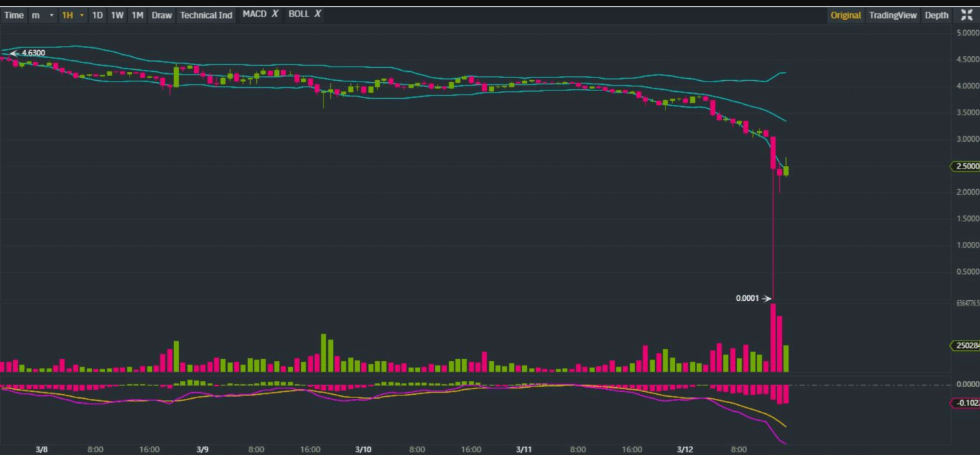Click the 0.0001 low price marker
The width and height of the screenshot is (980, 455).
(748, 298)
